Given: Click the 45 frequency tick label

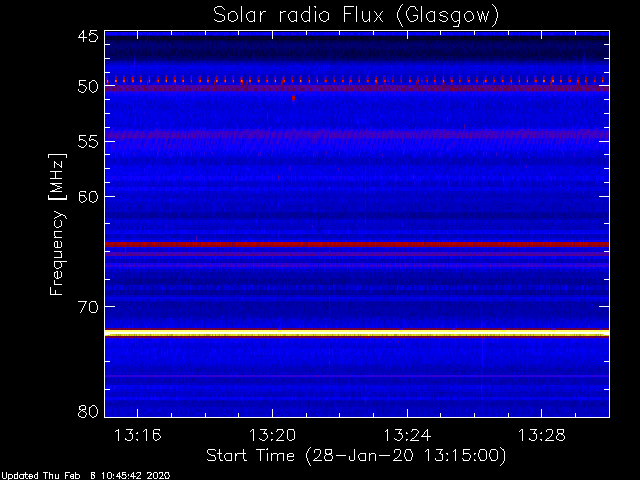Looking at the screenshot, I should (88, 37).
